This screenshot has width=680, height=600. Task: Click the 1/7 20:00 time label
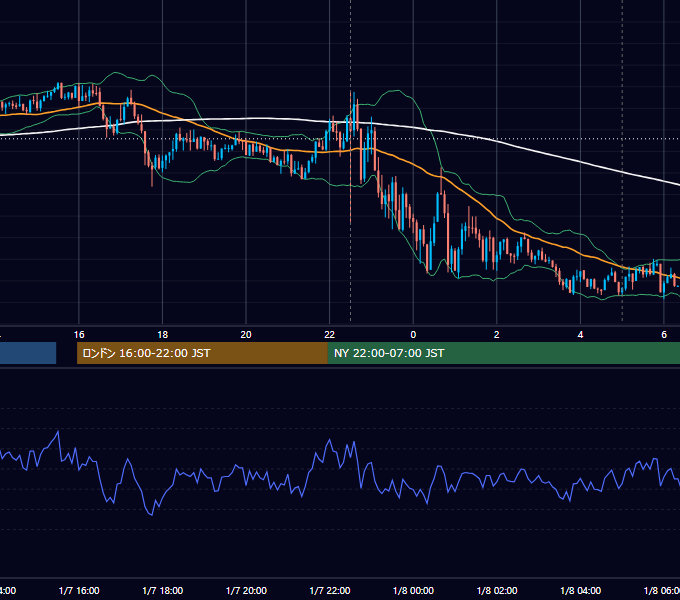246,590
